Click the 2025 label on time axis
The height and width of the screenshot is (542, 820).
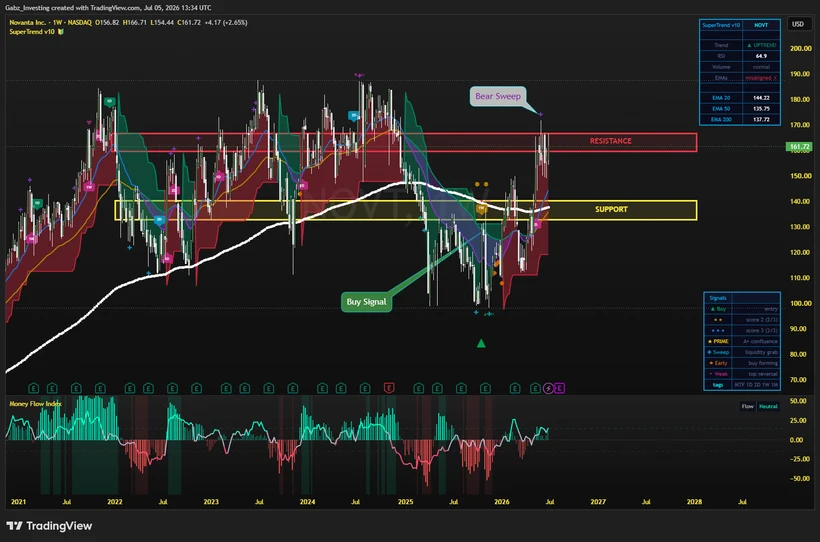point(405,502)
